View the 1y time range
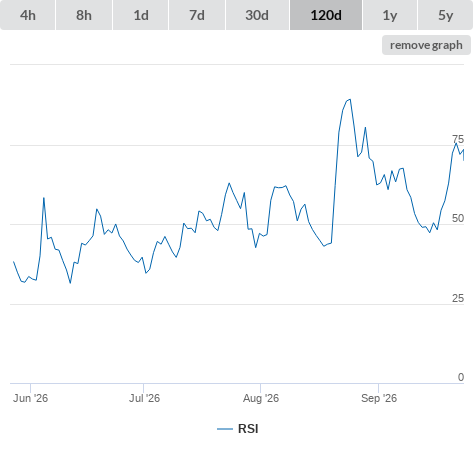The height and width of the screenshot is (455, 474). pos(390,15)
